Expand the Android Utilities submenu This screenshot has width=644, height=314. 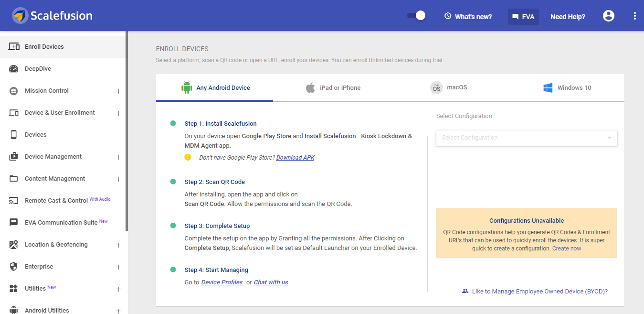coord(118,311)
